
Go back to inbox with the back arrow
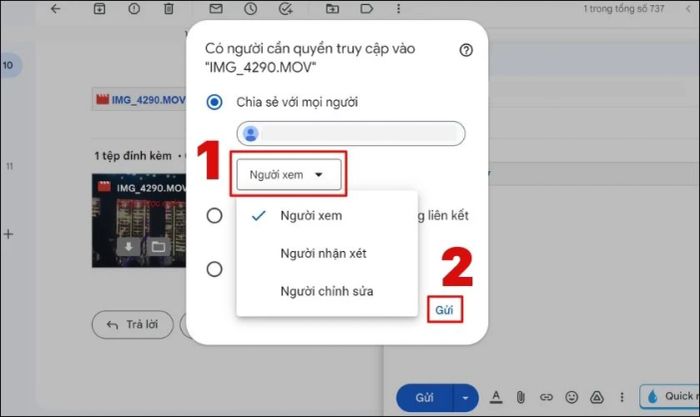55,8
